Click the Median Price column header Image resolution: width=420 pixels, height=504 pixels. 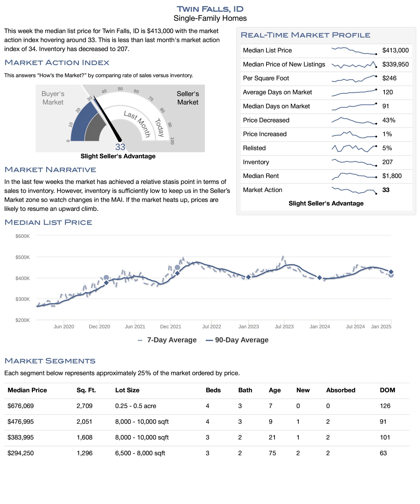point(27,390)
